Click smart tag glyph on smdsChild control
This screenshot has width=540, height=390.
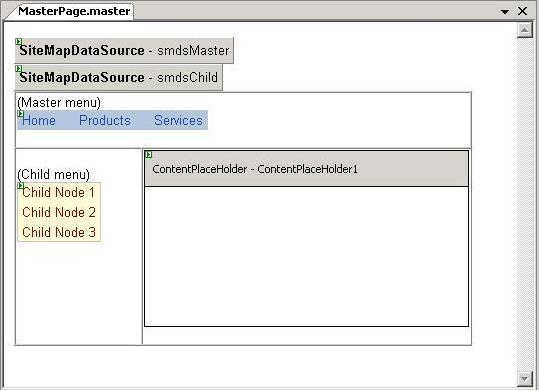[x=19, y=69]
